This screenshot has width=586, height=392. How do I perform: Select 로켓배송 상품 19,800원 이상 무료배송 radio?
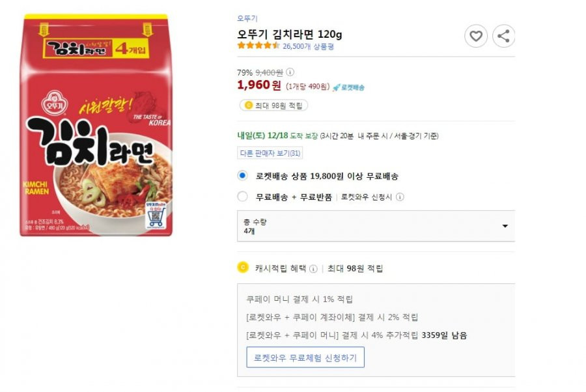coord(243,176)
